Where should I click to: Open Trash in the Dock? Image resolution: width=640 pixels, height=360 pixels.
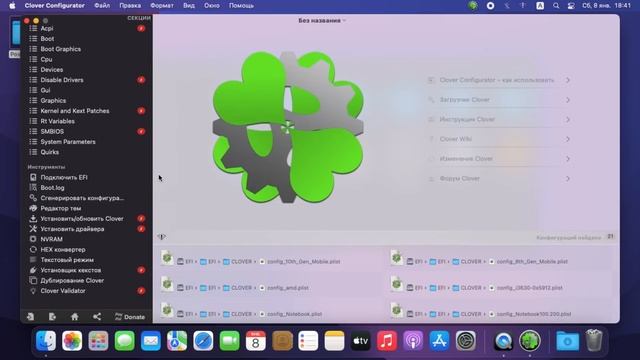click(594, 340)
